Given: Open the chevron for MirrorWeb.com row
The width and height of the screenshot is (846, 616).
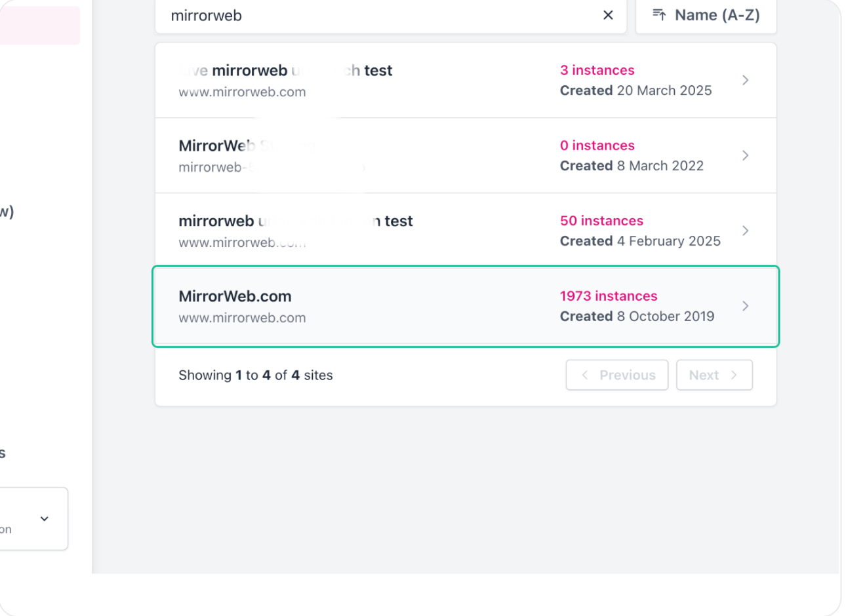Looking at the screenshot, I should click(x=745, y=306).
